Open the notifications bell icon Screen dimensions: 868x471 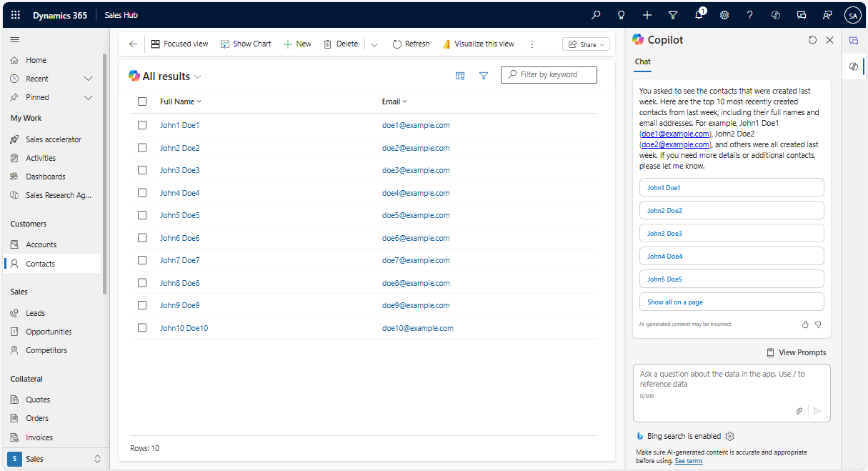(x=699, y=15)
